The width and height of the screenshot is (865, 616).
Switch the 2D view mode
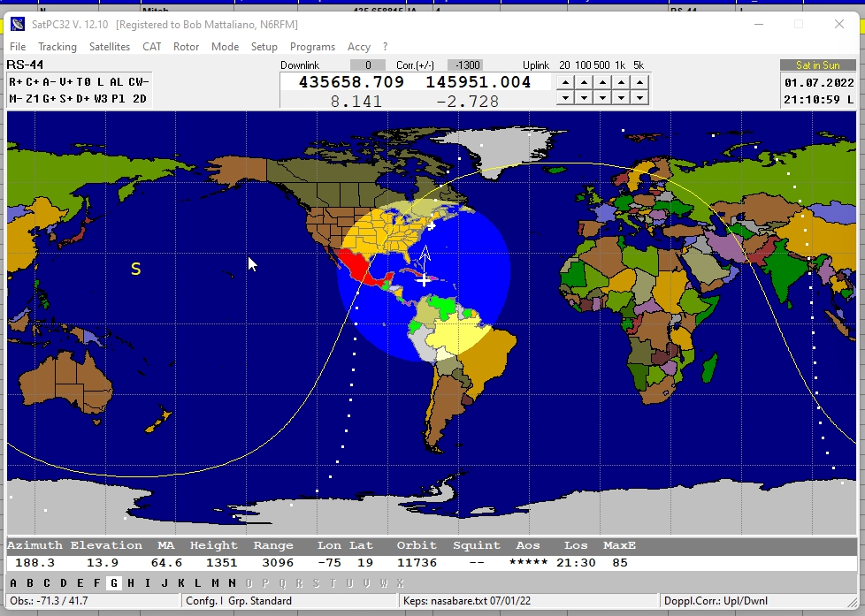tap(140, 99)
